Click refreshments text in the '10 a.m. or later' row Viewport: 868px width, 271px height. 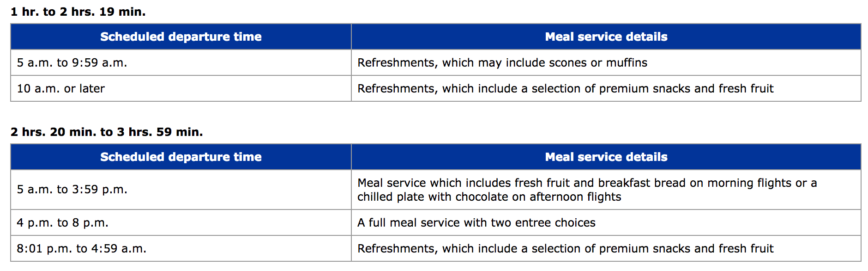(566, 88)
